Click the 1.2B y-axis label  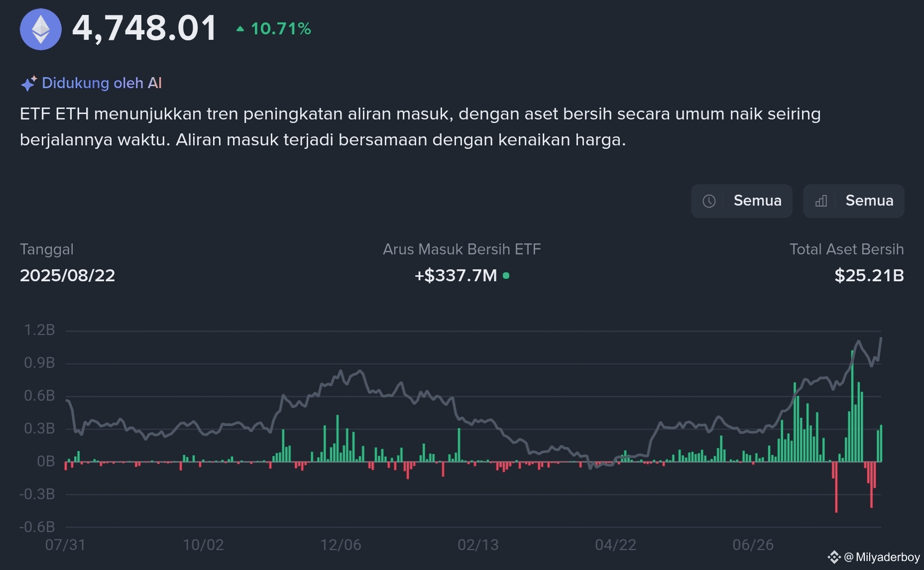coord(39,330)
